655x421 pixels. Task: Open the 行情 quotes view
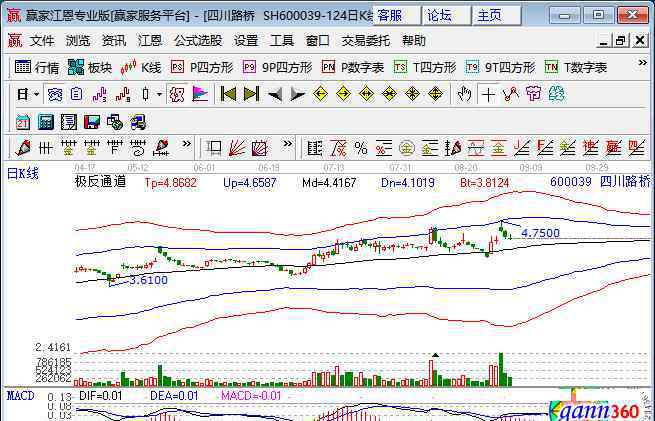[x=37, y=67]
